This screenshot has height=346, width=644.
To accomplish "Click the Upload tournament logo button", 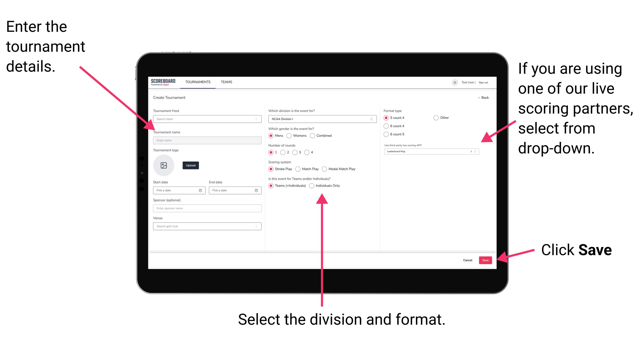I will [x=191, y=165].
